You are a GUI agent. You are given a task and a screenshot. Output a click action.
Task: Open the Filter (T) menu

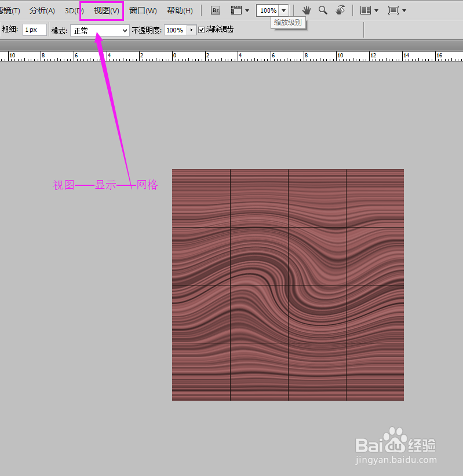10,10
